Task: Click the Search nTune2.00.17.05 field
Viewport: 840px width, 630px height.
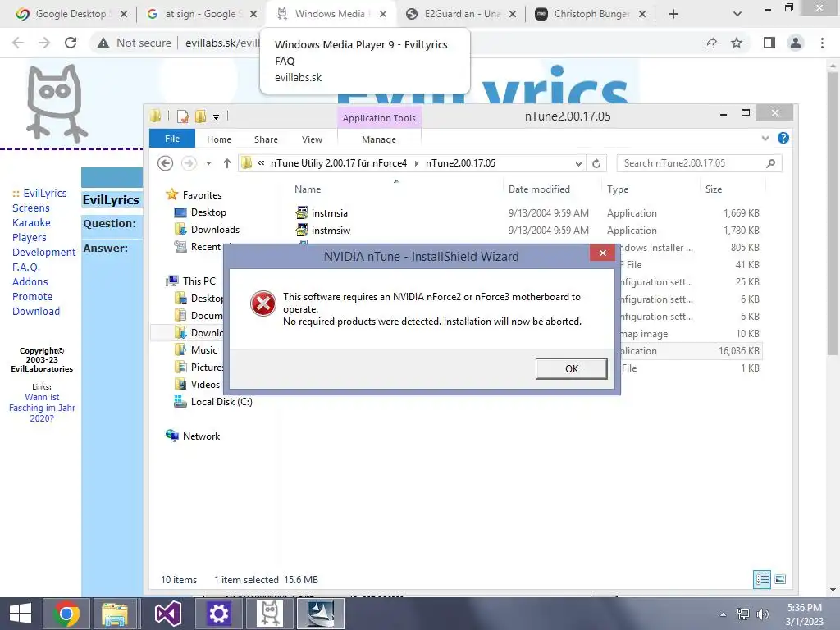Action: click(699, 163)
